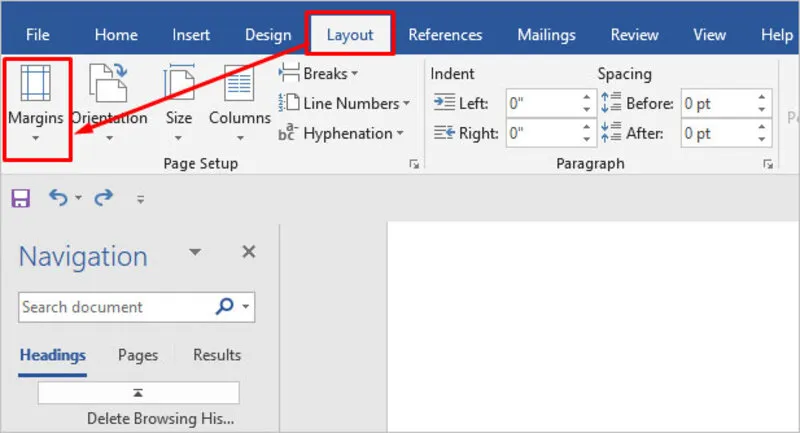This screenshot has width=800, height=433.
Task: Expand the Breaks dropdown arrow
Action: (355, 74)
